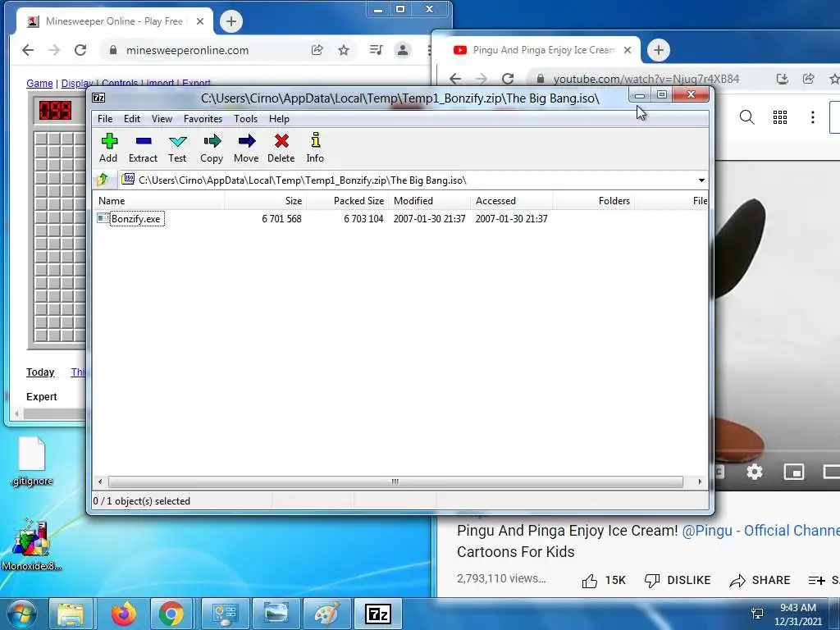Viewport: 840px width, 630px height.
Task: Open a new tab in YouTube Chrome window
Action: pos(659,50)
